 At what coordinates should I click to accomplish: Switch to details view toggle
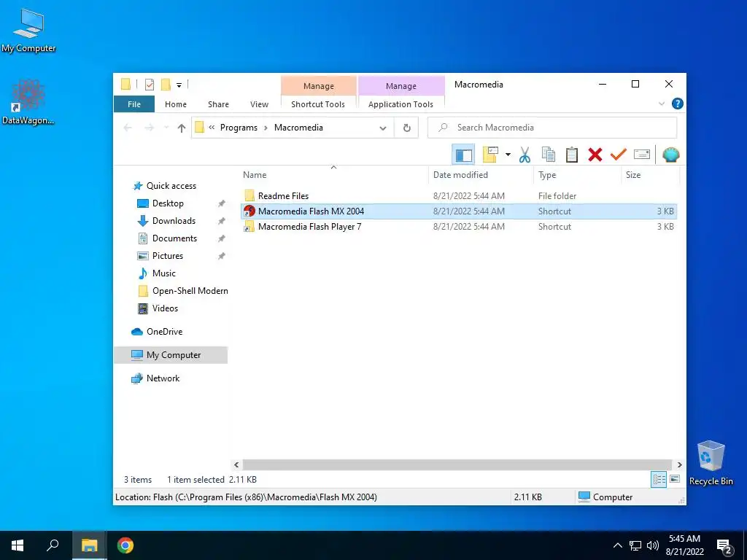(x=659, y=480)
